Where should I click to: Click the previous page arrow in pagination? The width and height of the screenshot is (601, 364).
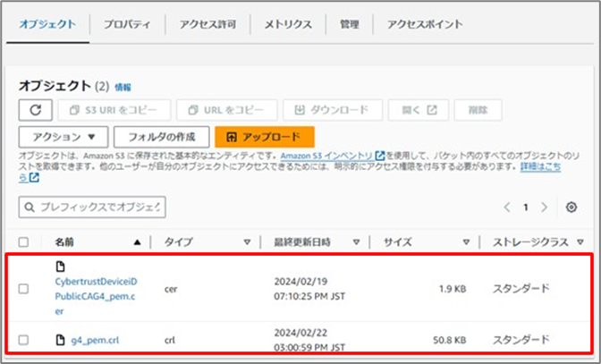click(x=507, y=207)
